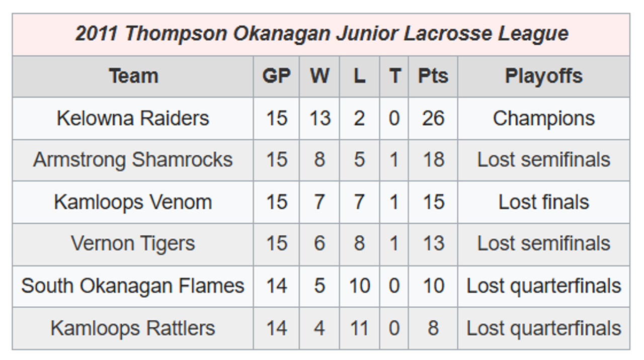Click the Champions playoff result cell

(543, 118)
